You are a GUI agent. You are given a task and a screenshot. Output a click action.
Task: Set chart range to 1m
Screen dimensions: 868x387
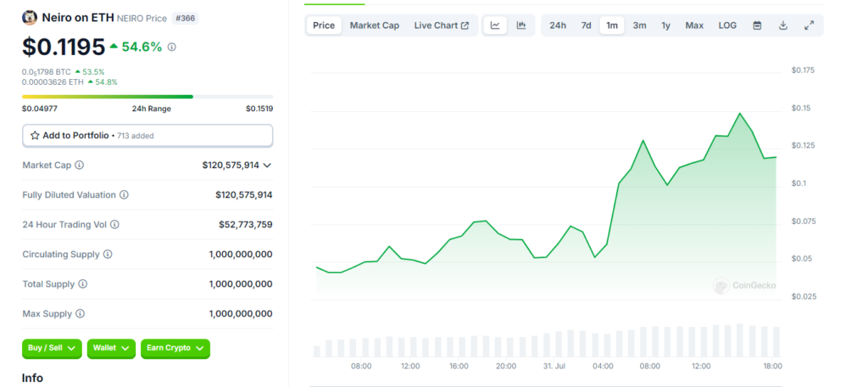coord(612,25)
